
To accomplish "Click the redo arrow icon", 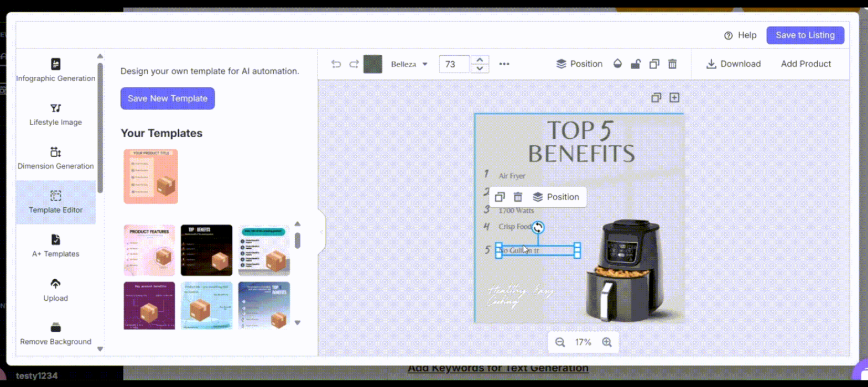I will tap(354, 64).
